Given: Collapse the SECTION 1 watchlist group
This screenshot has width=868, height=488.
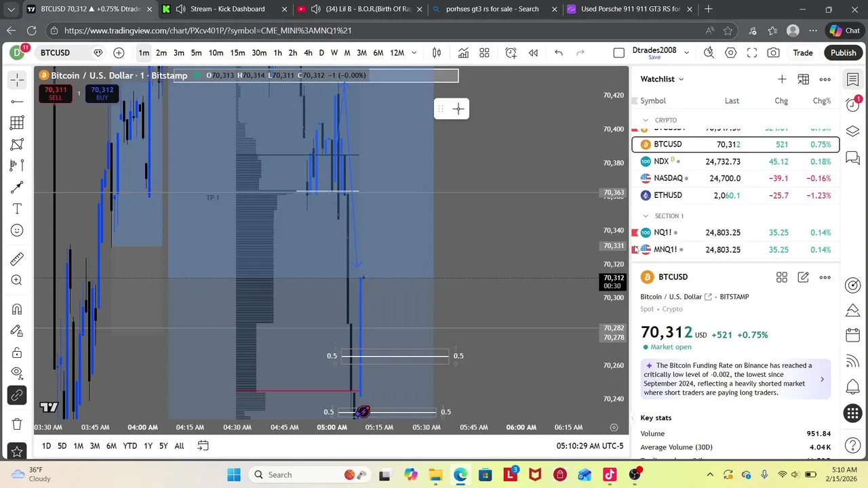Looking at the screenshot, I should point(646,216).
